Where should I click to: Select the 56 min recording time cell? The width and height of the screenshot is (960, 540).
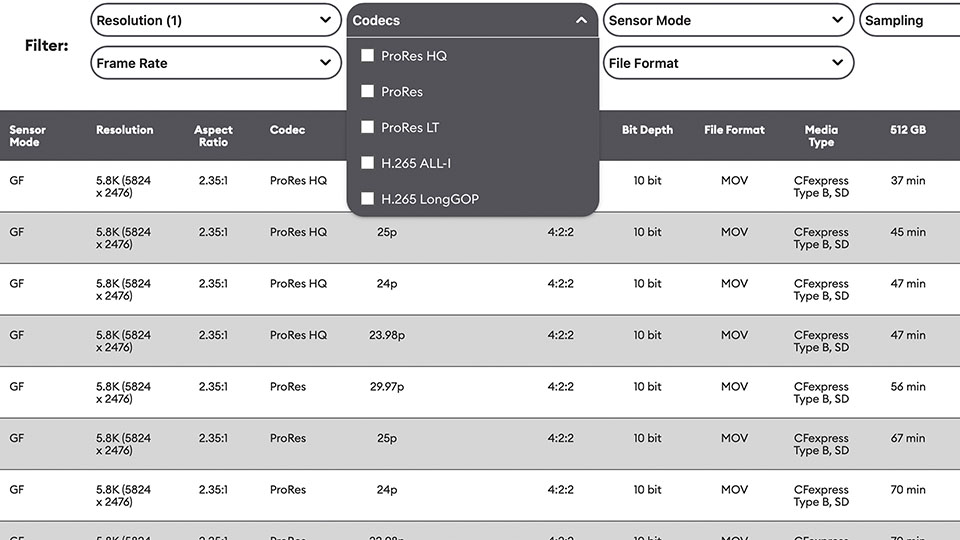908,386
